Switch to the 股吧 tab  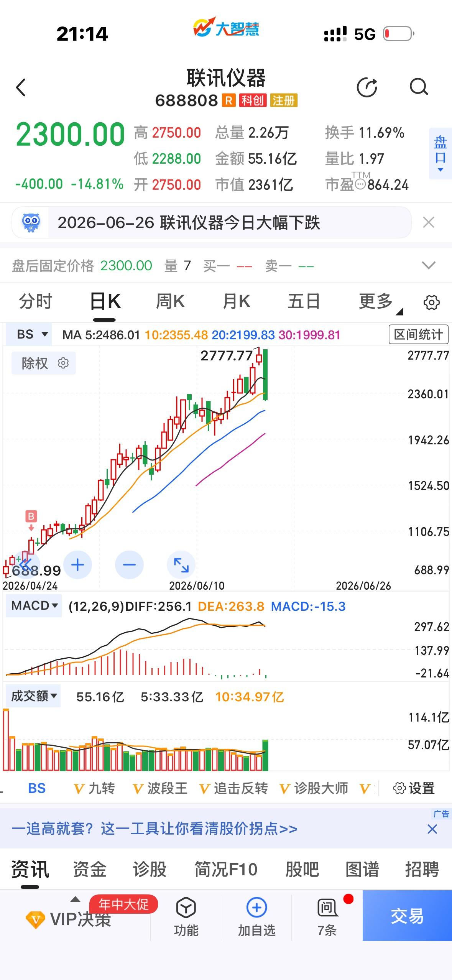pyautogui.click(x=302, y=869)
